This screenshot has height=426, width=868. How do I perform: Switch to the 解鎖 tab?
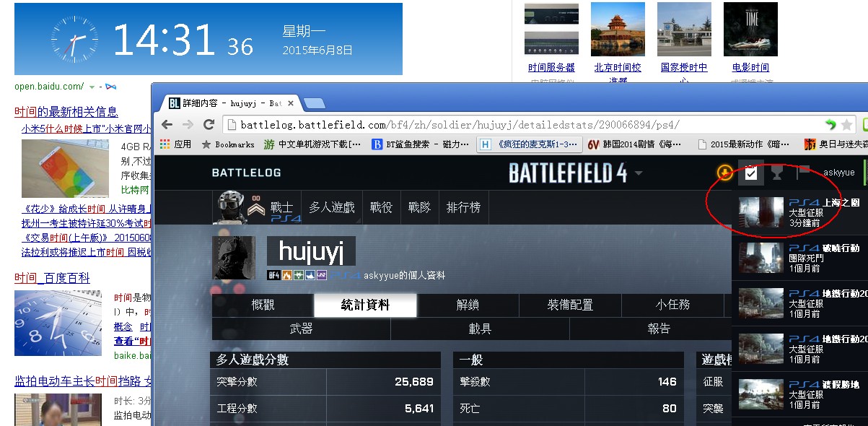[x=468, y=305]
